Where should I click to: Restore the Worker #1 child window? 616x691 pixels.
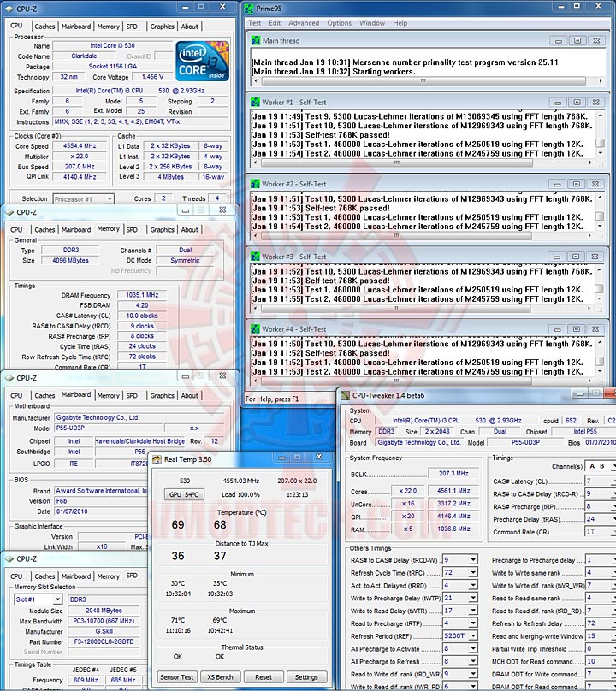(x=577, y=103)
